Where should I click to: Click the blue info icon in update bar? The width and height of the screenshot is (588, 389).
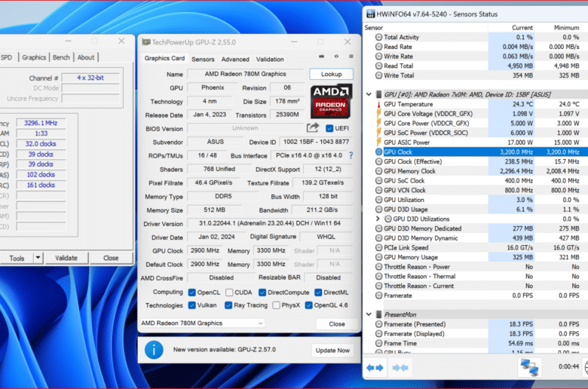[154, 350]
